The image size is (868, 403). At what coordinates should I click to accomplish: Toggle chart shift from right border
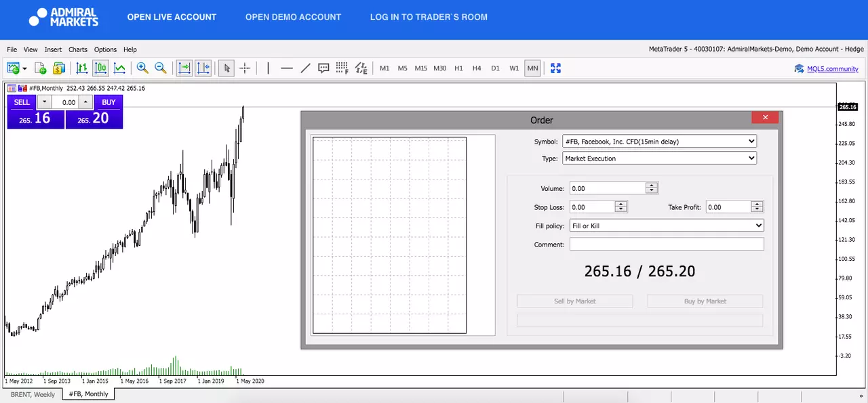203,68
